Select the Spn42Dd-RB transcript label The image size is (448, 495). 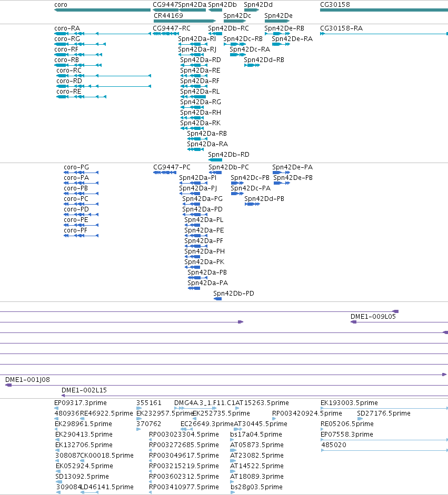point(264,60)
